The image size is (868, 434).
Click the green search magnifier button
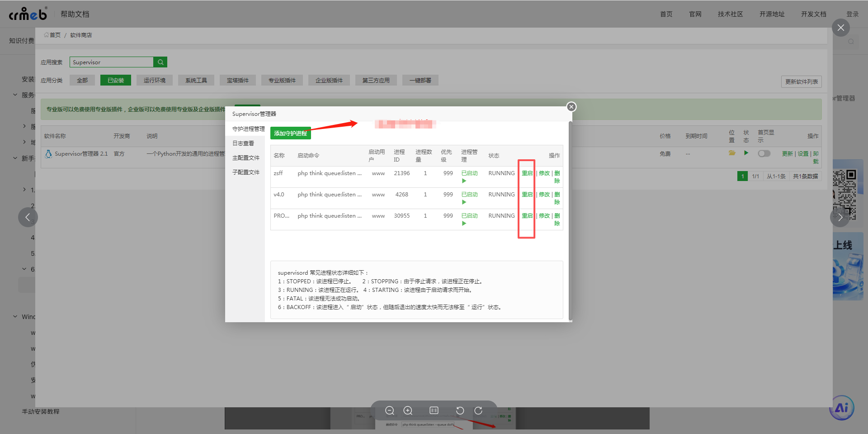tap(160, 62)
